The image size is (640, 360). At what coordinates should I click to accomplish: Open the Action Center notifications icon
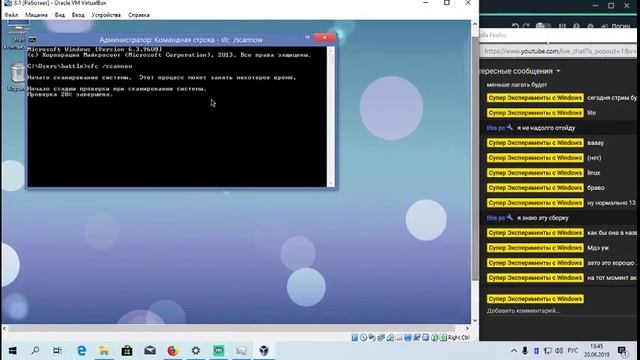coord(622,351)
